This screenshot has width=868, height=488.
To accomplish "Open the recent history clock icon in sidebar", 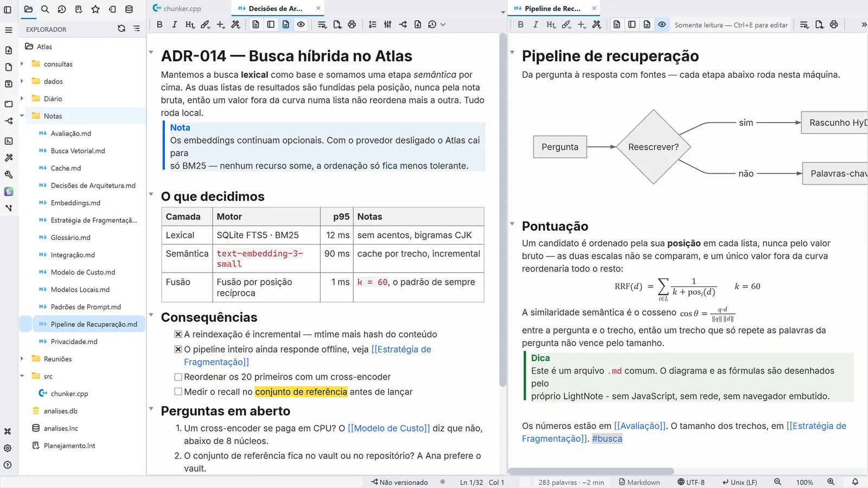I will [62, 9].
